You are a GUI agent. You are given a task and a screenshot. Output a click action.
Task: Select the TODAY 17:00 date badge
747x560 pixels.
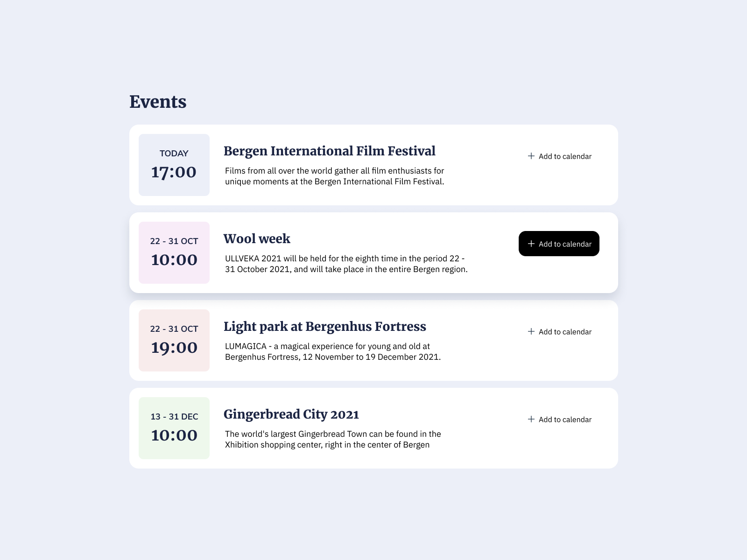[174, 164]
